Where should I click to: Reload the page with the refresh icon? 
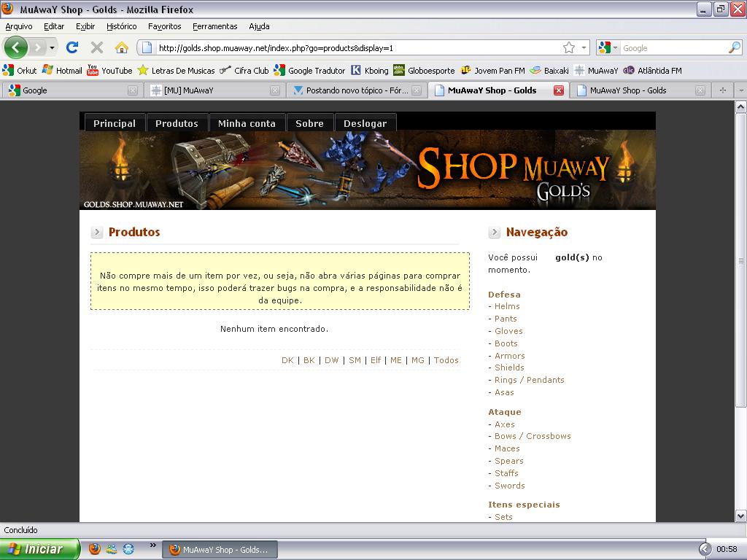click(x=72, y=47)
